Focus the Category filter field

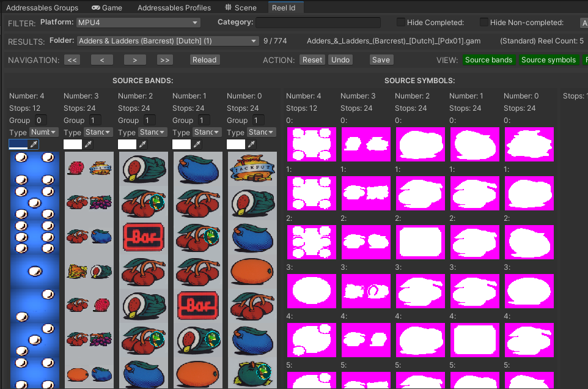tap(318, 23)
